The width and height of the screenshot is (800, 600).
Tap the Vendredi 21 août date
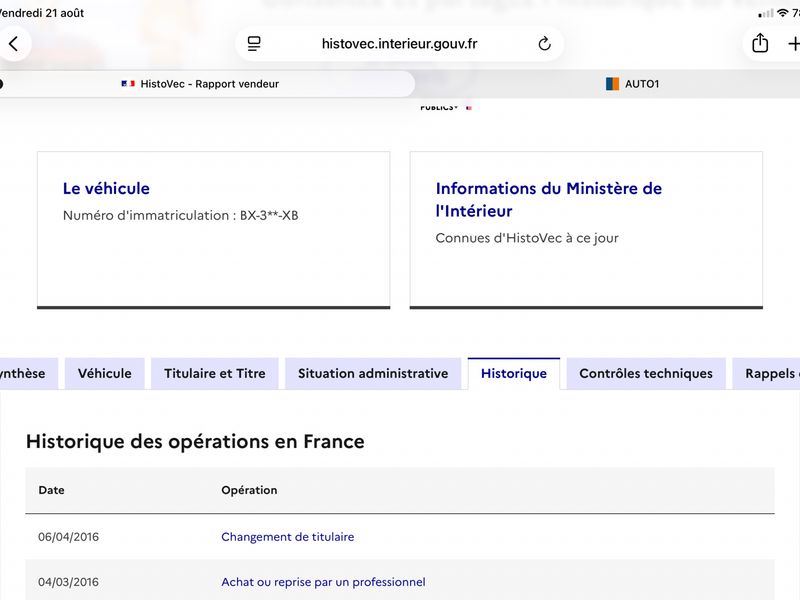click(42, 13)
